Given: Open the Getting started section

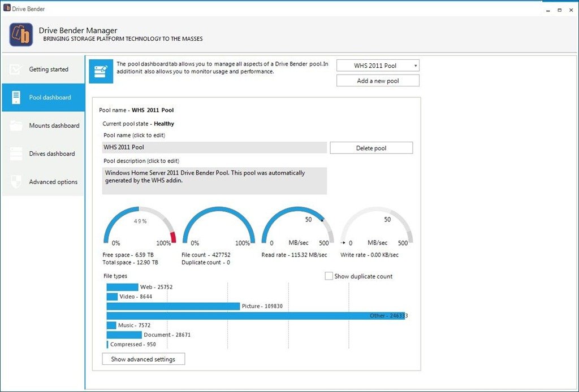Looking at the screenshot, I should click(x=43, y=69).
